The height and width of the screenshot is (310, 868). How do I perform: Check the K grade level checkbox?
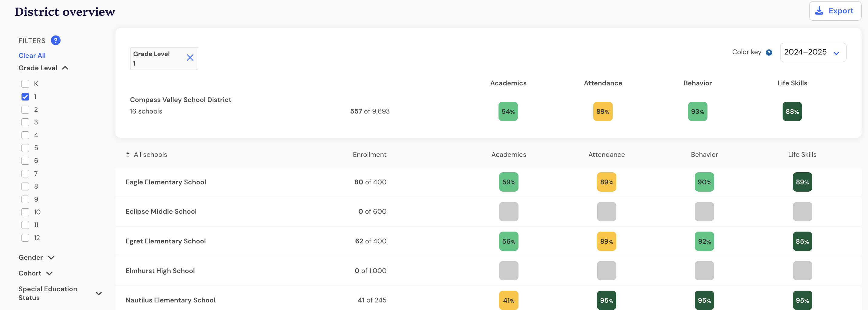tap(25, 84)
